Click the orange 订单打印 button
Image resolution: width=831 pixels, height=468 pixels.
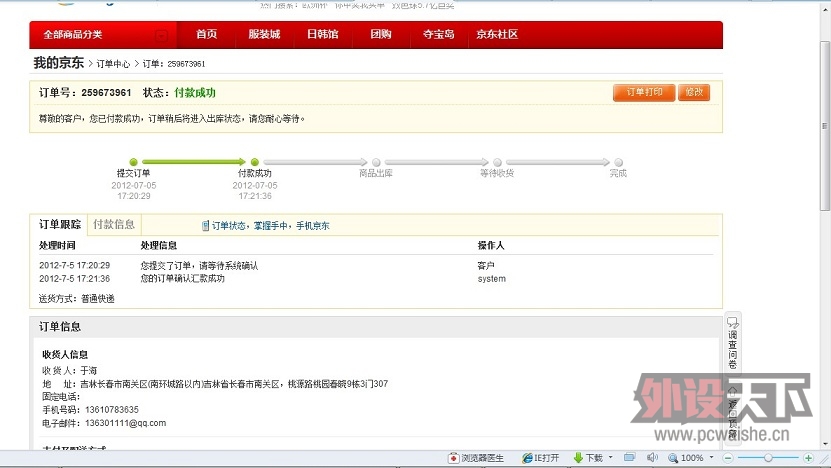point(643,92)
